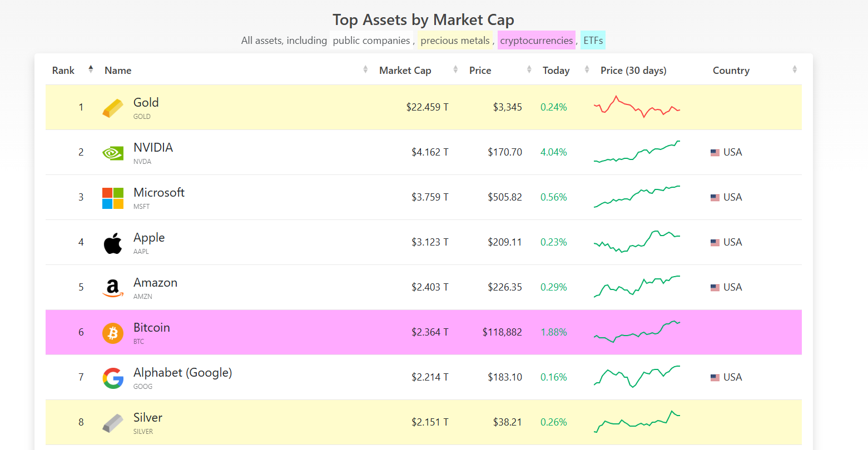Click Gold market cap $22.459 T
This screenshot has width=868, height=450.
click(x=427, y=107)
